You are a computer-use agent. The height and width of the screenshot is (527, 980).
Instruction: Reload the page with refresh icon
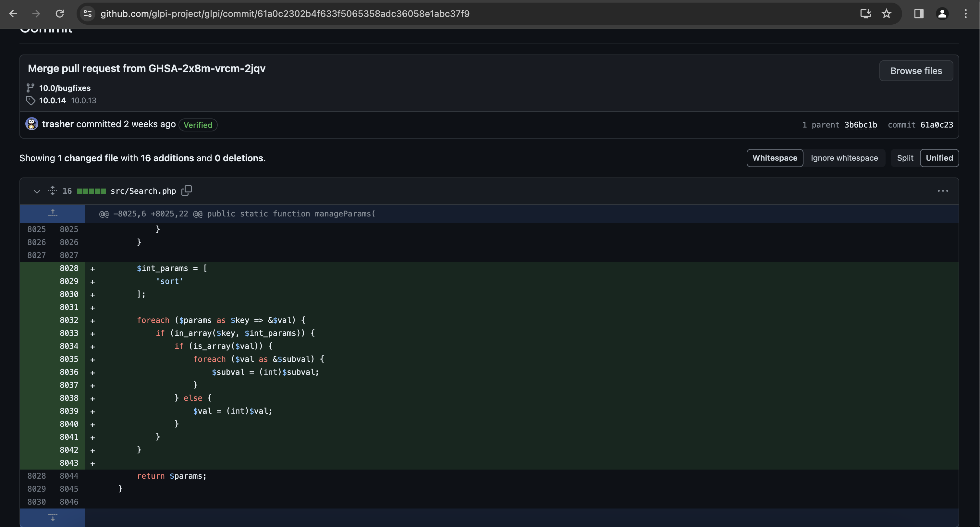60,14
